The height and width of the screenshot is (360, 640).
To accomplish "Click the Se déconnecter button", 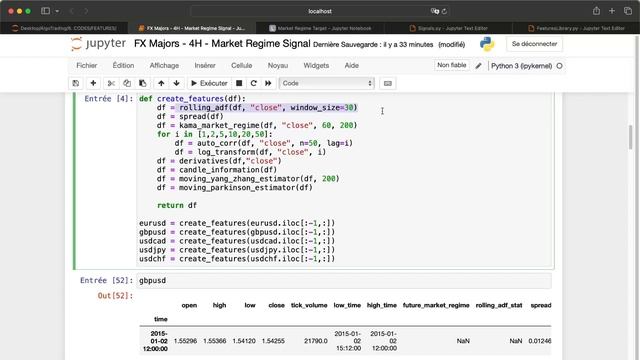I will (534, 44).
